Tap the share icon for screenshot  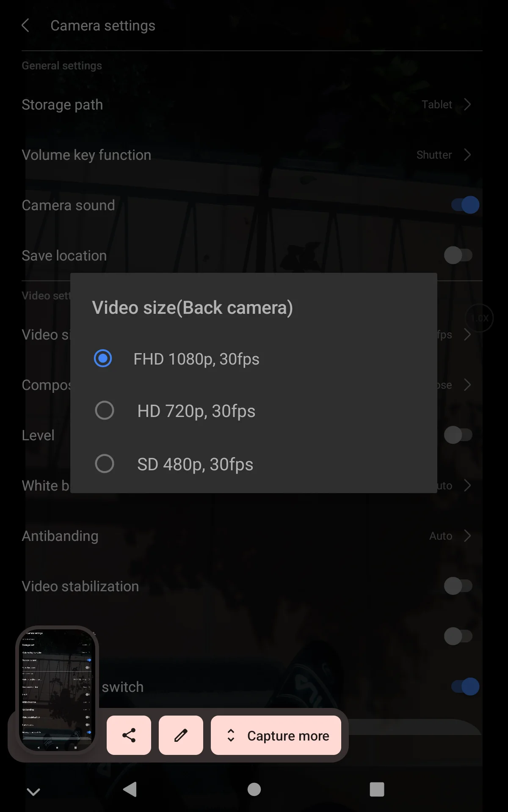129,735
